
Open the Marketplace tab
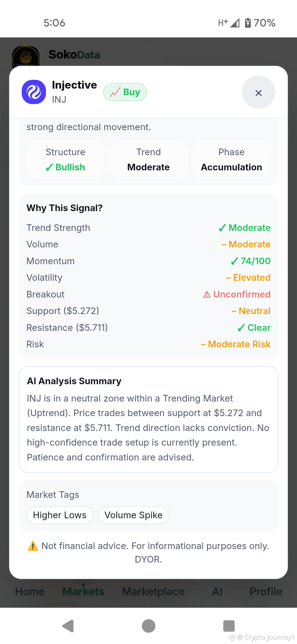point(153,591)
